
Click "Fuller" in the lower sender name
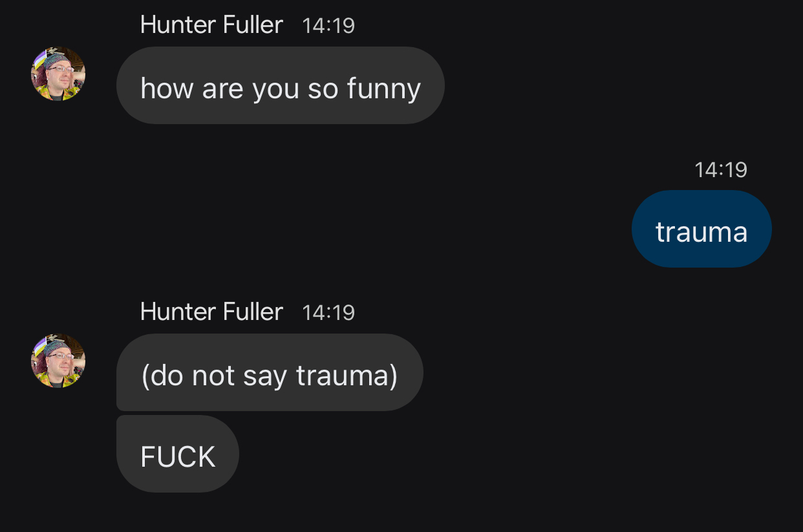252,312
